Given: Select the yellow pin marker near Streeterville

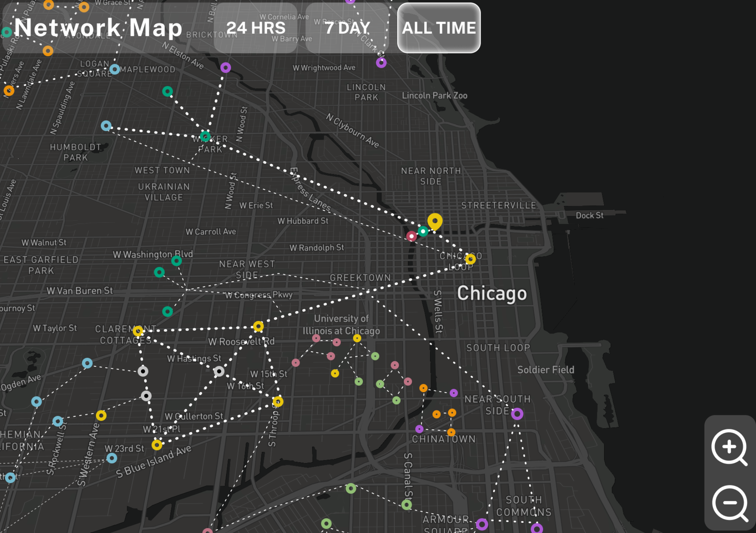Looking at the screenshot, I should 434,221.
